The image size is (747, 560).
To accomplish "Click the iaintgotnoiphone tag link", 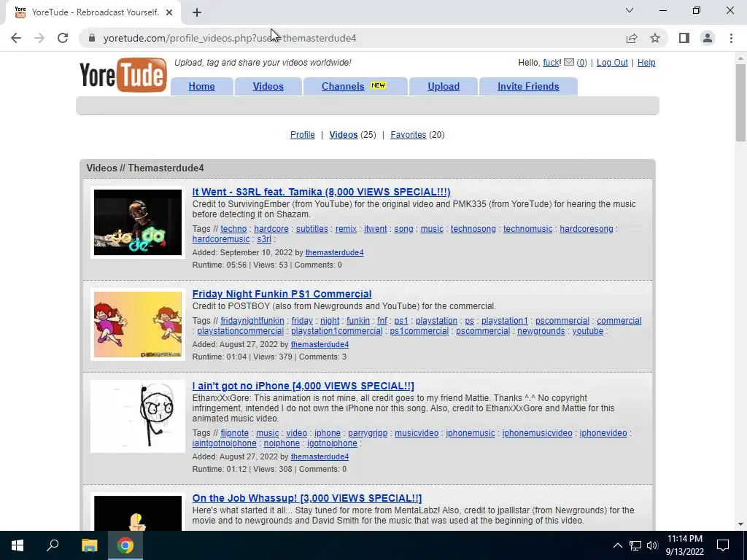I will [x=224, y=443].
